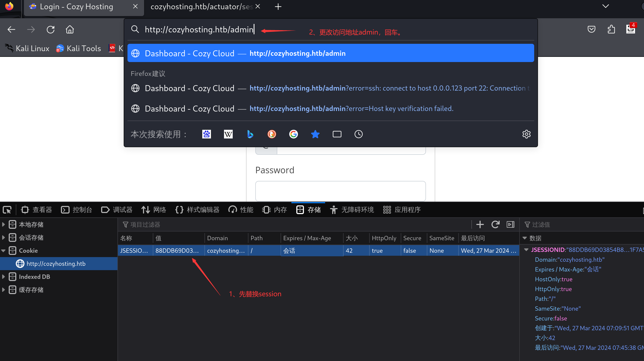Open the 性能 performance tab
This screenshot has height=361, width=644.
pos(241,210)
